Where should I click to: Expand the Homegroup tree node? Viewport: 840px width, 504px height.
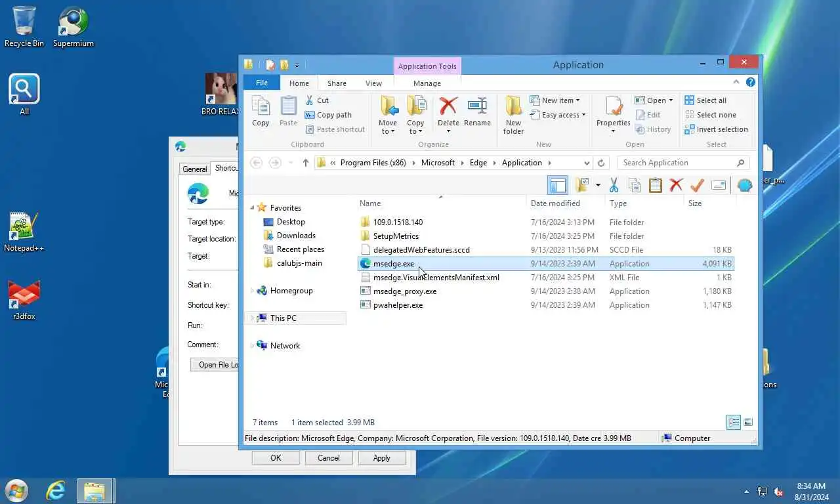252,291
